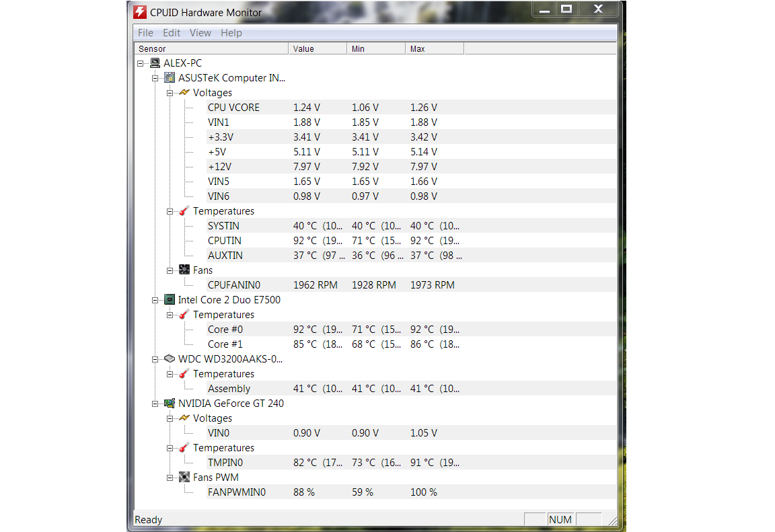Click the Min column header

click(x=376, y=48)
